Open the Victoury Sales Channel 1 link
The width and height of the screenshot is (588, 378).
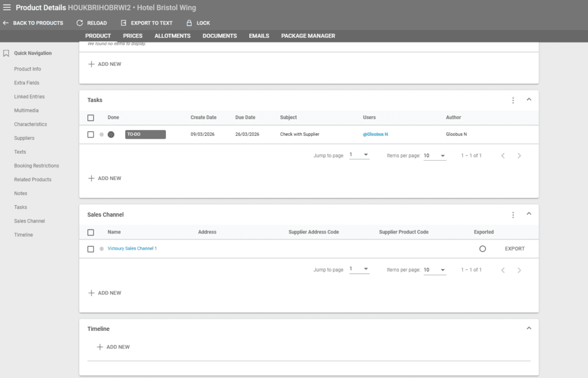[x=132, y=249]
